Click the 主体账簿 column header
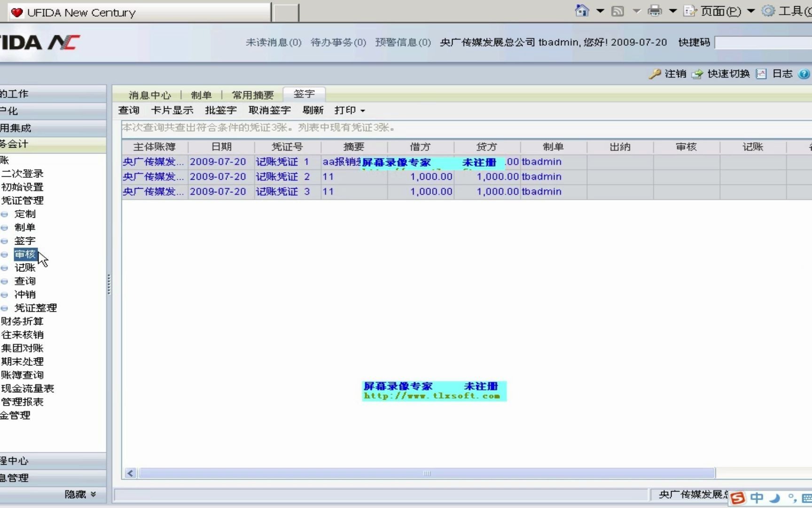Image resolution: width=812 pixels, height=508 pixels. (155, 147)
